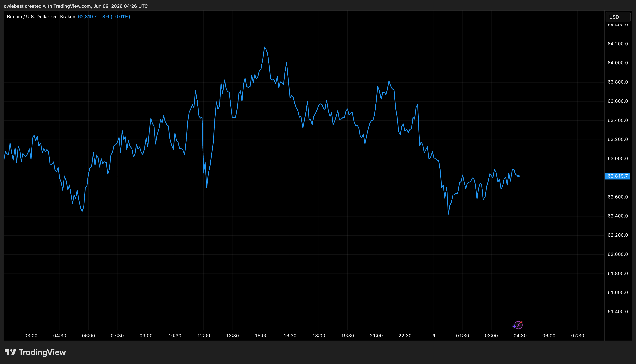The height and width of the screenshot is (364, 636).
Task: Click the 07:30 label left of 09:00
Action: [117, 336]
